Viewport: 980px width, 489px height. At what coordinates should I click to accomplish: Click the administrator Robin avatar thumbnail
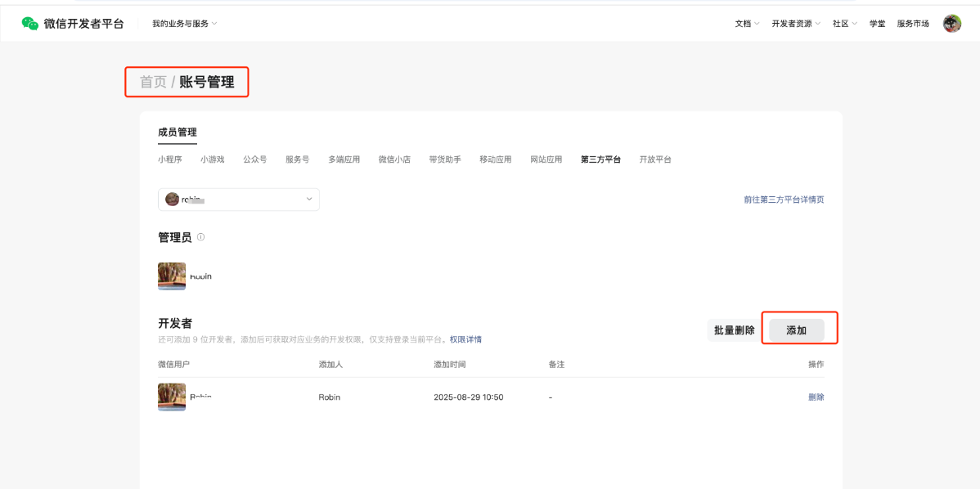pos(172,276)
